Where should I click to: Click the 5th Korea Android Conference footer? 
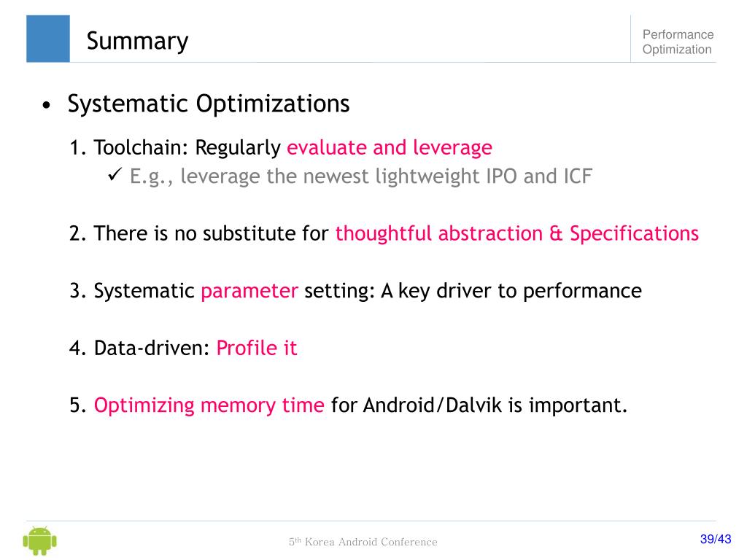(363, 542)
